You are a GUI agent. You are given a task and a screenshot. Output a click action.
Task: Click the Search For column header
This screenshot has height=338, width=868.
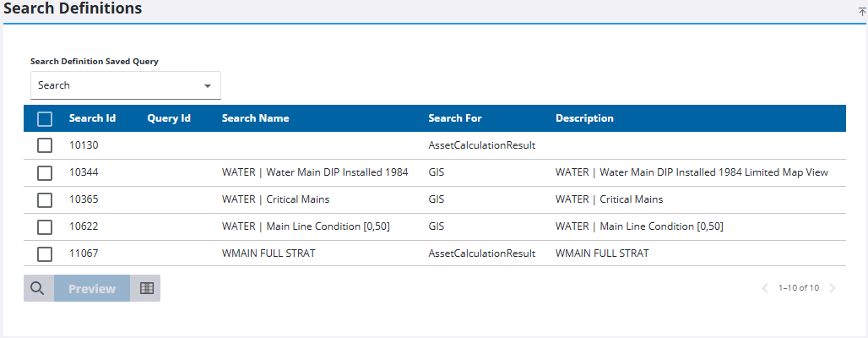click(455, 118)
